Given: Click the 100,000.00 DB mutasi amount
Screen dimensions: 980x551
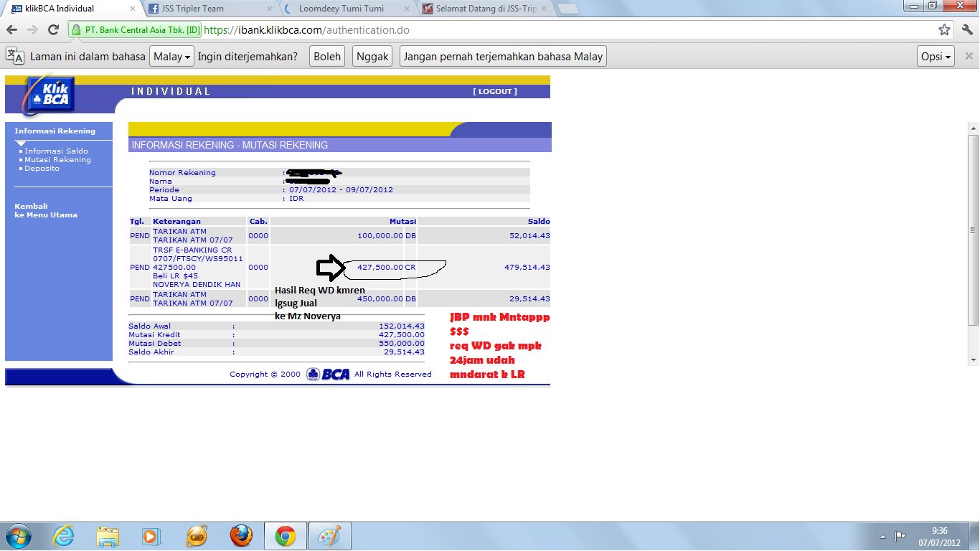Looking at the screenshot, I should [387, 235].
